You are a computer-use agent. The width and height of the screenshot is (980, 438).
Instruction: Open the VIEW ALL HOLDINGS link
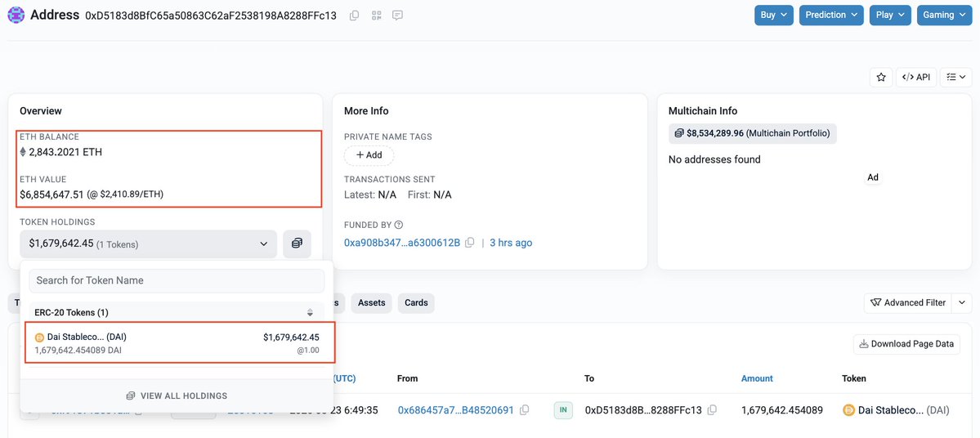tap(177, 396)
